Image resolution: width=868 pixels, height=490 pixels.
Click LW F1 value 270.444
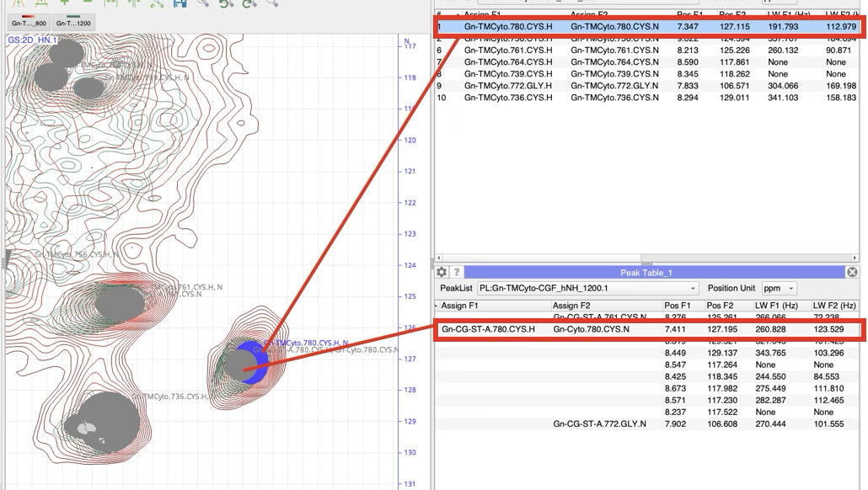[770, 423]
